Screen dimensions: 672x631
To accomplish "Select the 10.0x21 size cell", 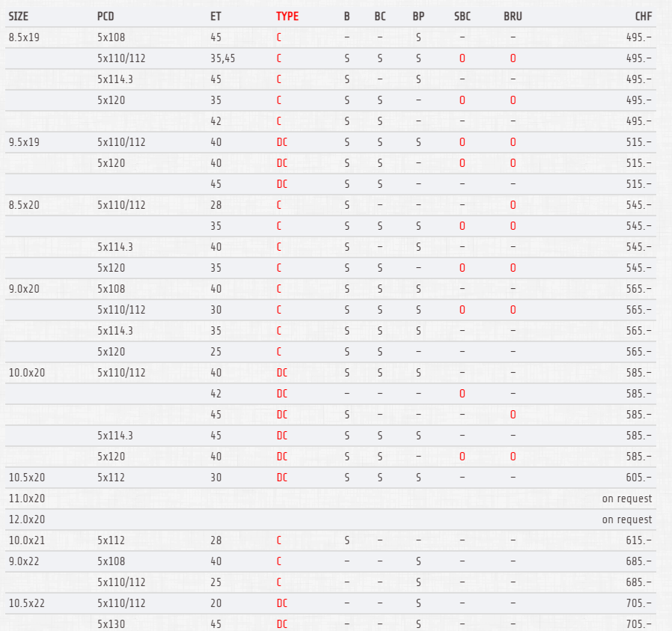I will coord(26,540).
